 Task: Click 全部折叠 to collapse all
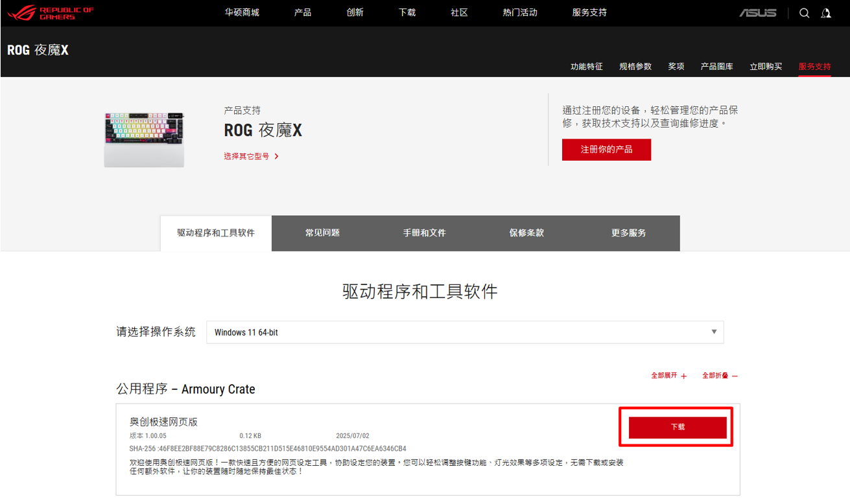coord(715,376)
